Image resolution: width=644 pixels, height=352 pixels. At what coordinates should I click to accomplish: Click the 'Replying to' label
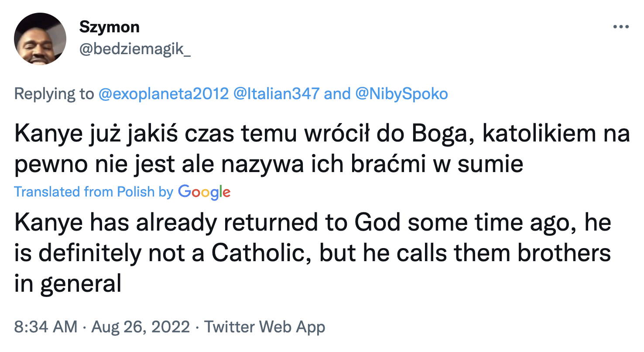pos(54,94)
